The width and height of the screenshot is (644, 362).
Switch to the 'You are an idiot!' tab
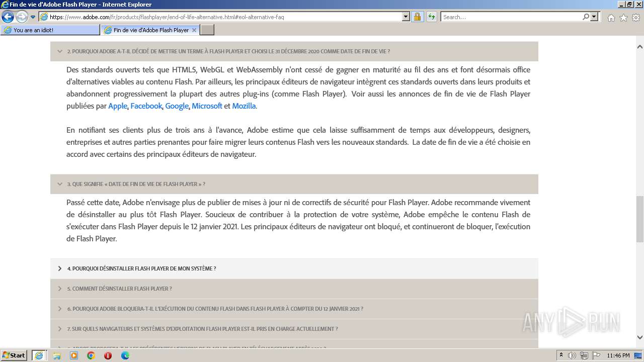pos(50,30)
